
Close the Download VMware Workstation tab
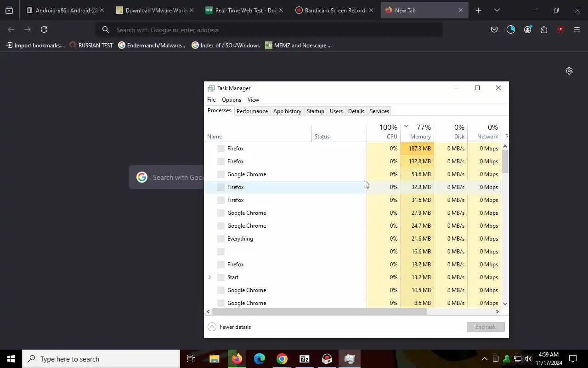coord(192,10)
